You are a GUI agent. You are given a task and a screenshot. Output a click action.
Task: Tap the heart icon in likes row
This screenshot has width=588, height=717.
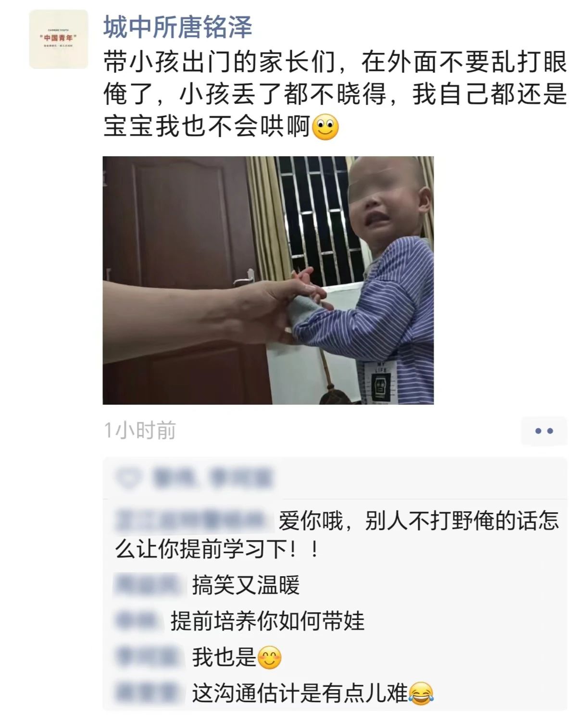pyautogui.click(x=128, y=478)
